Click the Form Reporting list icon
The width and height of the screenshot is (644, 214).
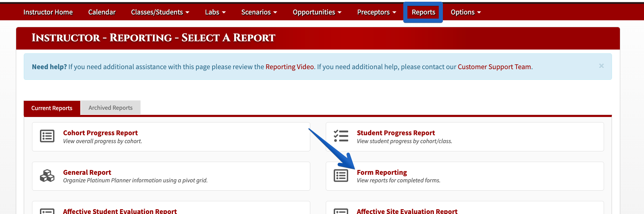pyautogui.click(x=341, y=175)
